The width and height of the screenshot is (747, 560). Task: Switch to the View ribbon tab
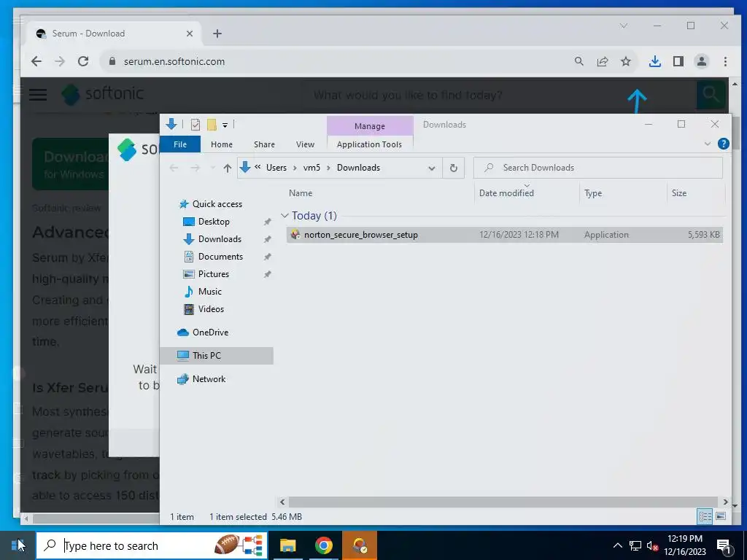coord(305,144)
